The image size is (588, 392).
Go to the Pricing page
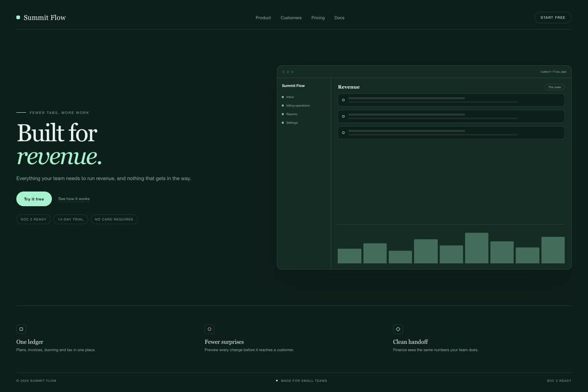(318, 18)
